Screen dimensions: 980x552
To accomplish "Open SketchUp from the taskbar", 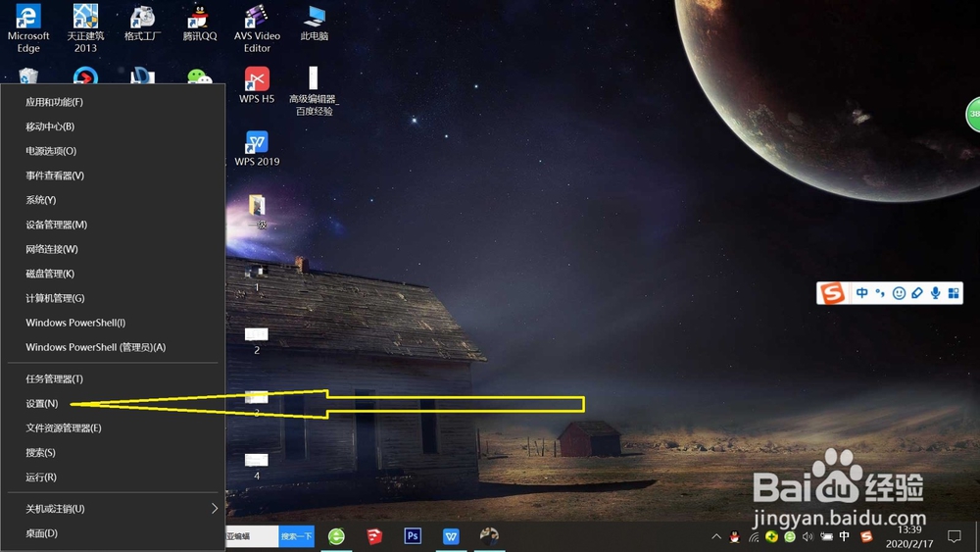I will click(374, 536).
